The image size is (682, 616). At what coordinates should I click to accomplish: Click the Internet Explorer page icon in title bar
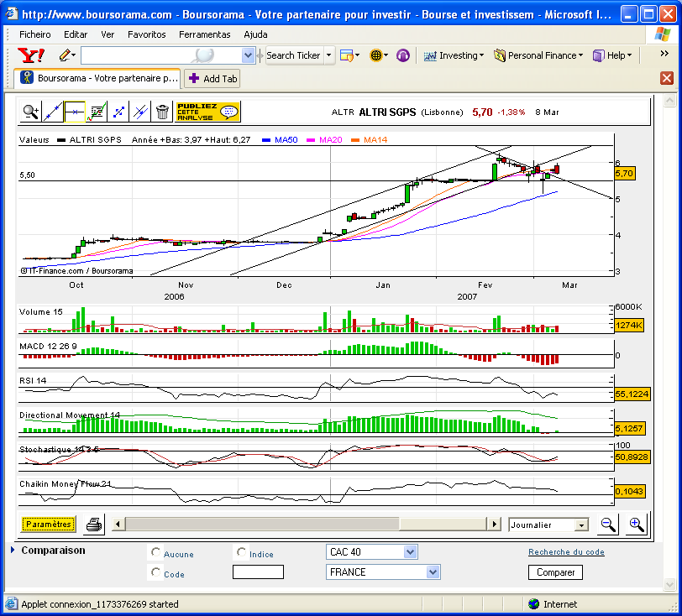pos(11,14)
